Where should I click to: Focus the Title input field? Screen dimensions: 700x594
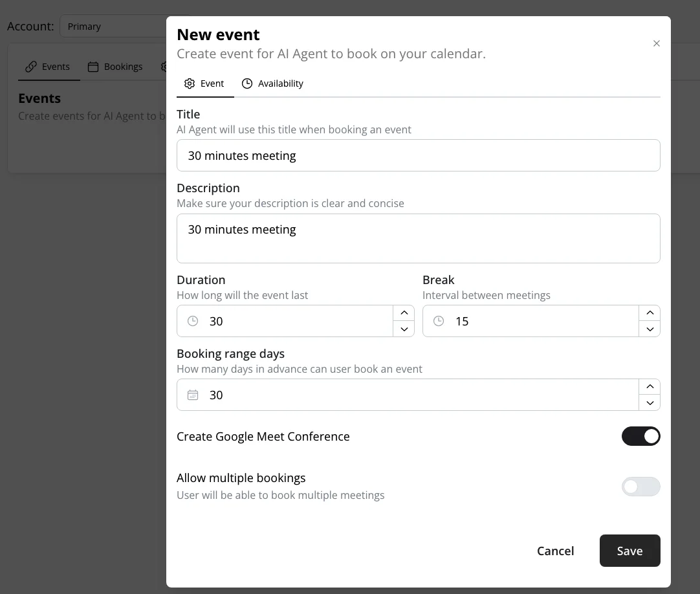pyautogui.click(x=419, y=155)
